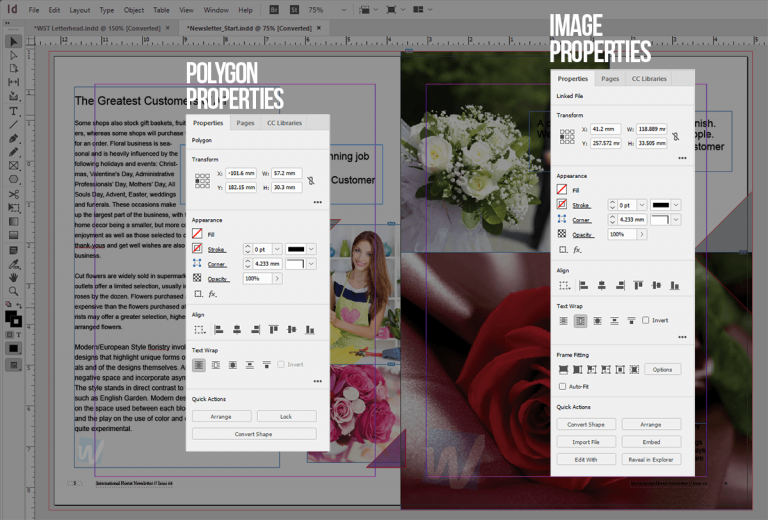Expand opacity slider arrow in Image panel
The height and width of the screenshot is (520, 768).
[642, 235]
